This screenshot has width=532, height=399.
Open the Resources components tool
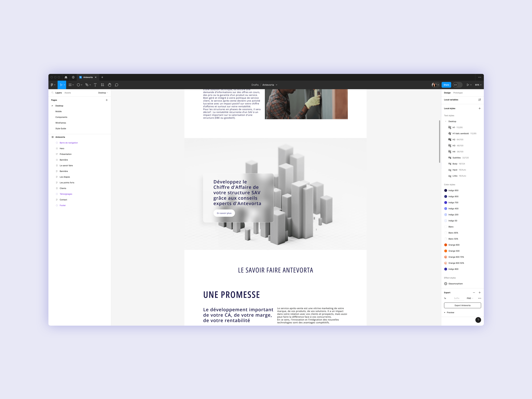tap(102, 85)
